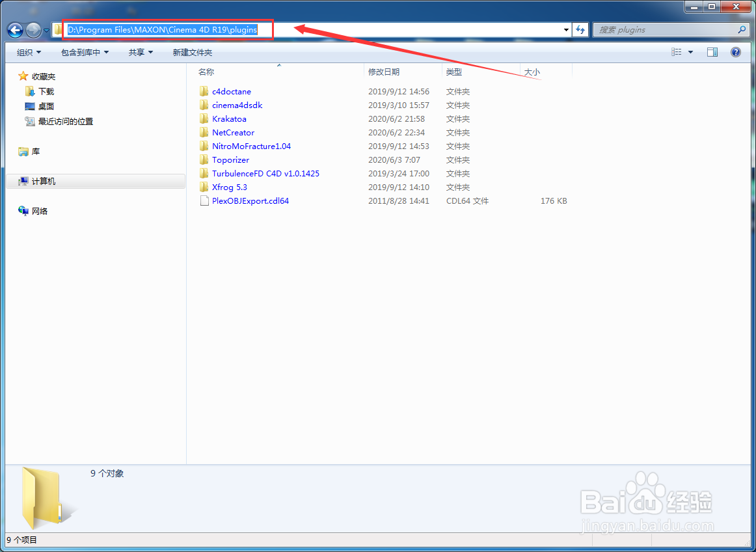Screen dimensions: 756x552
Task: Click the 2020/6/3 7:07 date cell
Action: pyautogui.click(x=394, y=159)
